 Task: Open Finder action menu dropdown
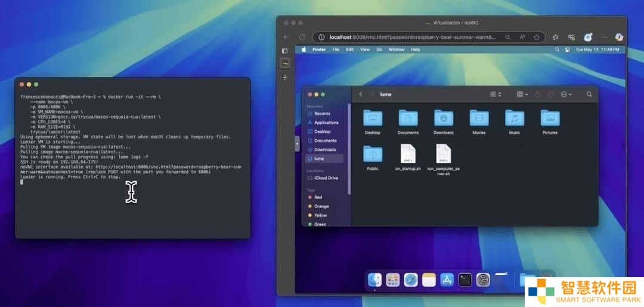(x=566, y=94)
